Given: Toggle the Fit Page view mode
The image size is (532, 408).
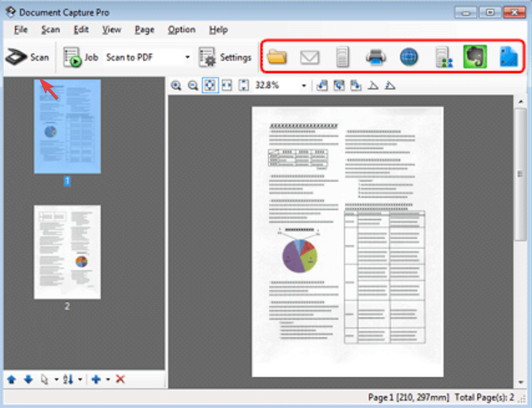Looking at the screenshot, I should [209, 85].
